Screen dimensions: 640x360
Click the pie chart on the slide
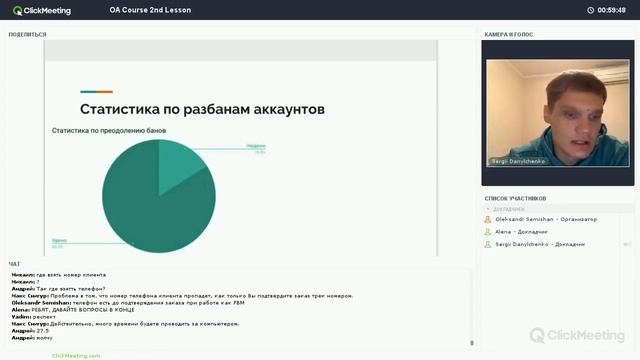[159, 196]
